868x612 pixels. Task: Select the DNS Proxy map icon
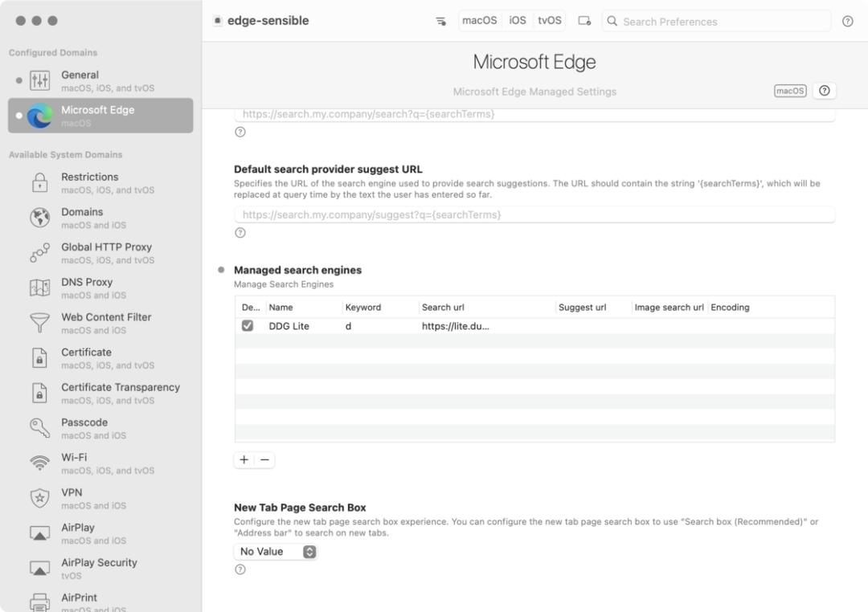(x=40, y=288)
